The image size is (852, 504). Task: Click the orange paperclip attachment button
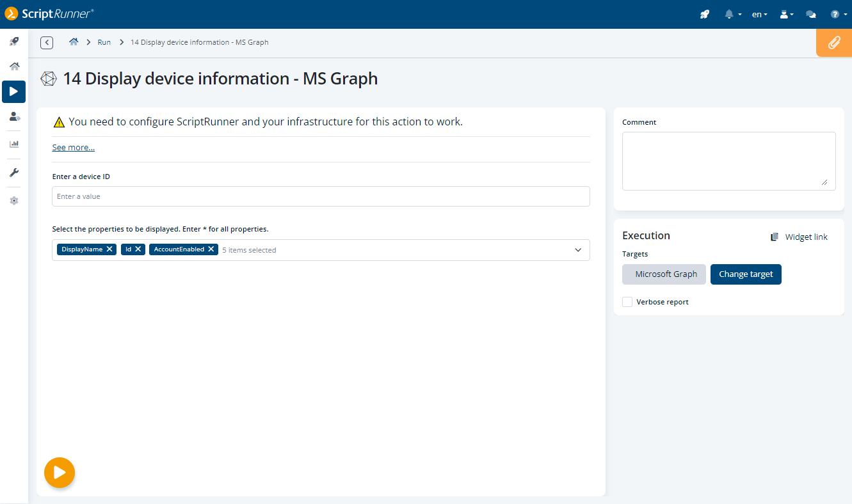pos(833,43)
